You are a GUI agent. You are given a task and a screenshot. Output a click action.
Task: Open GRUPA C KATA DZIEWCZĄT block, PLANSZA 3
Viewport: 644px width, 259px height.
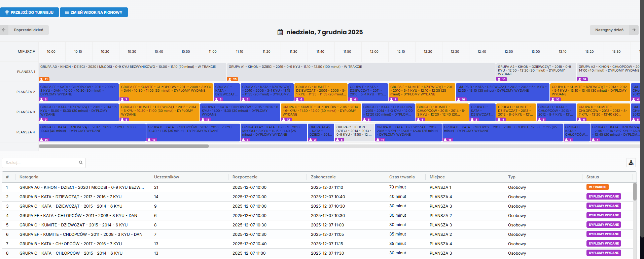click(x=79, y=113)
